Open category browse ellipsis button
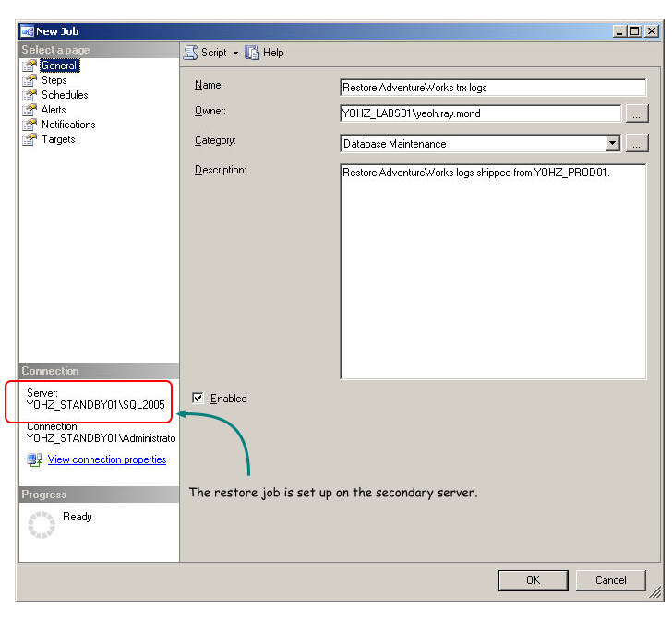Screen dimensions: 672x620 637,143
